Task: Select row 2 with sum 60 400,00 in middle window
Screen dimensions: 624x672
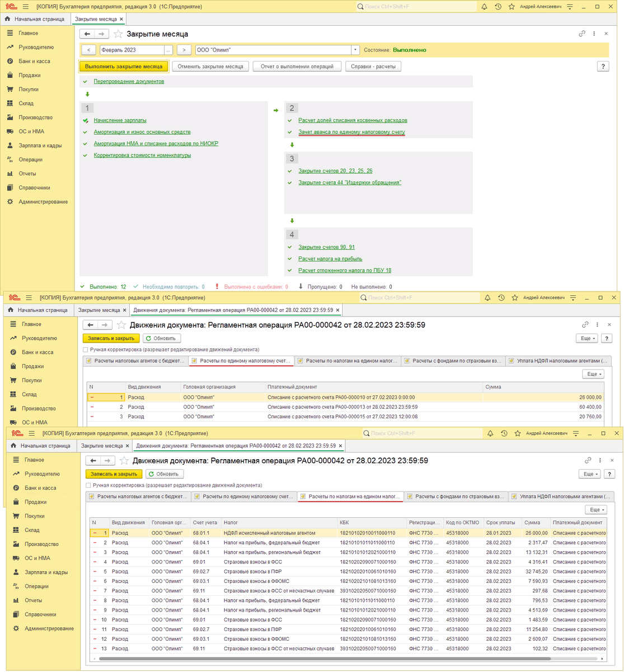Action: pos(345,407)
